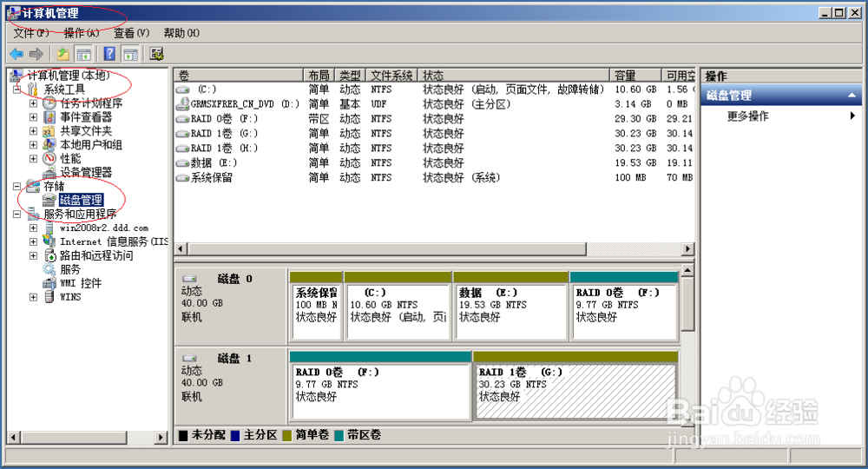Click the 事件查看器 icon

[x=49, y=117]
